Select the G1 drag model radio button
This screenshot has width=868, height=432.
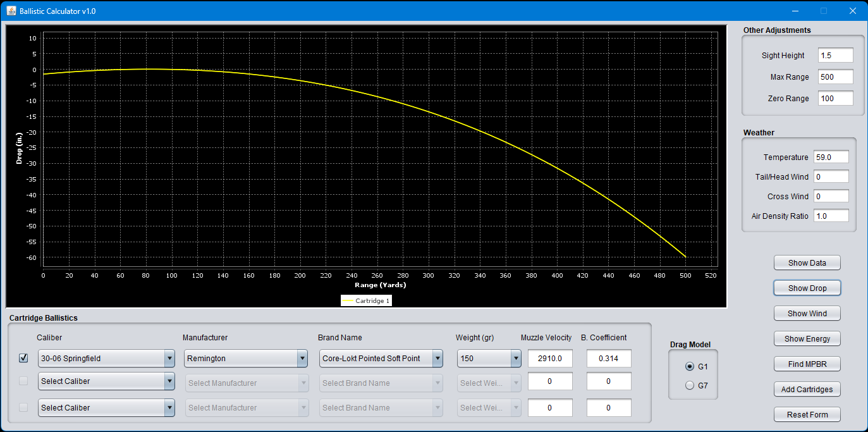(x=690, y=367)
